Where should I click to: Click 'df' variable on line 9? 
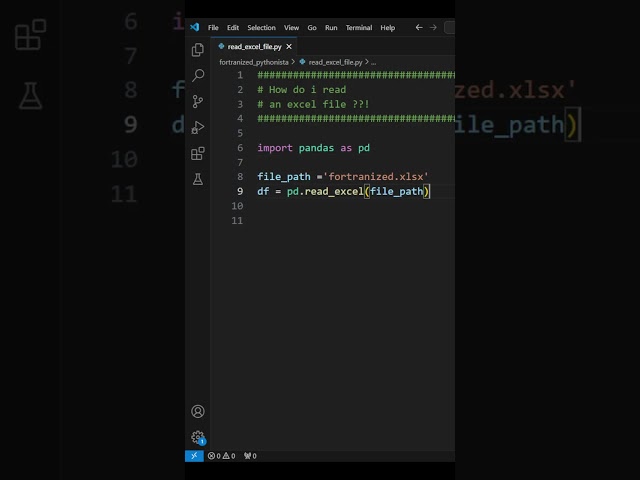[x=263, y=191]
